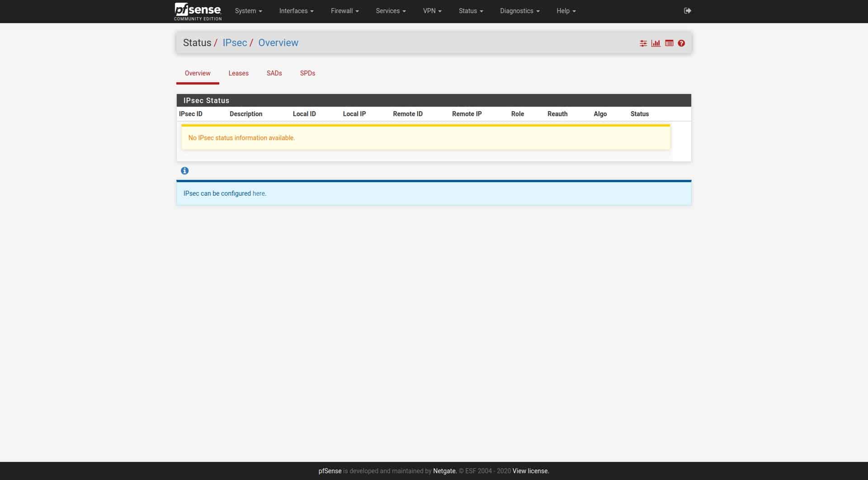Select the Overview tab
Screen dimensions: 868x480
198,73
